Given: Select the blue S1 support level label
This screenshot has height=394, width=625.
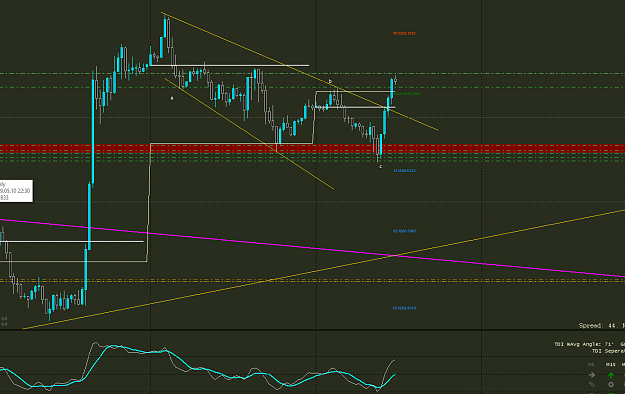Looking at the screenshot, I should [404, 171].
